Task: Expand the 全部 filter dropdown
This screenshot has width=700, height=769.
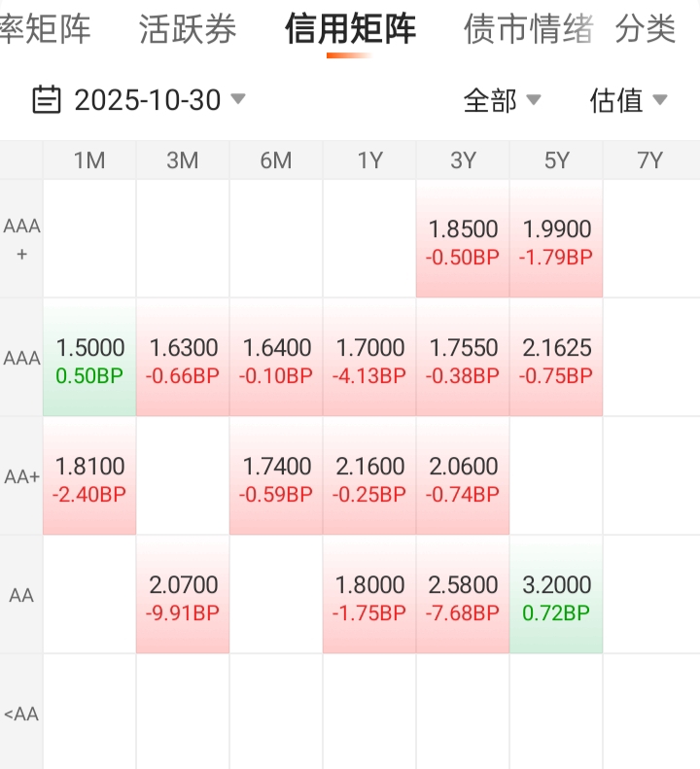Action: [x=502, y=100]
